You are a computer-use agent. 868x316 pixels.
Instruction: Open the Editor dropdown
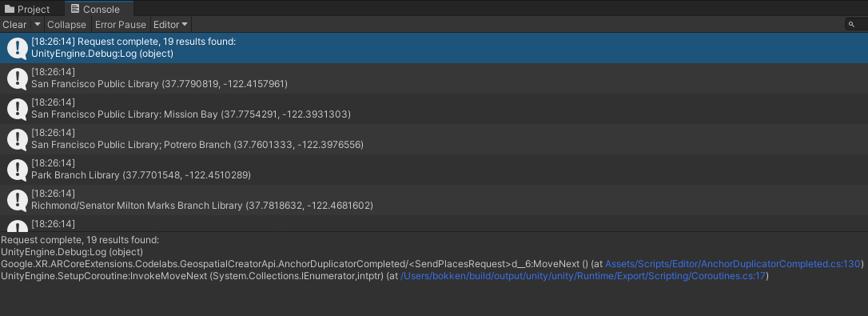coord(170,24)
